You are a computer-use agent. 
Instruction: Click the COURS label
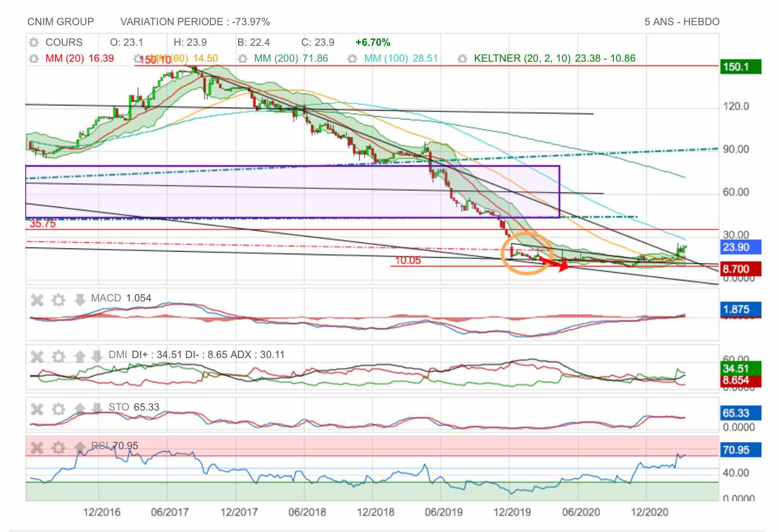click(64, 42)
